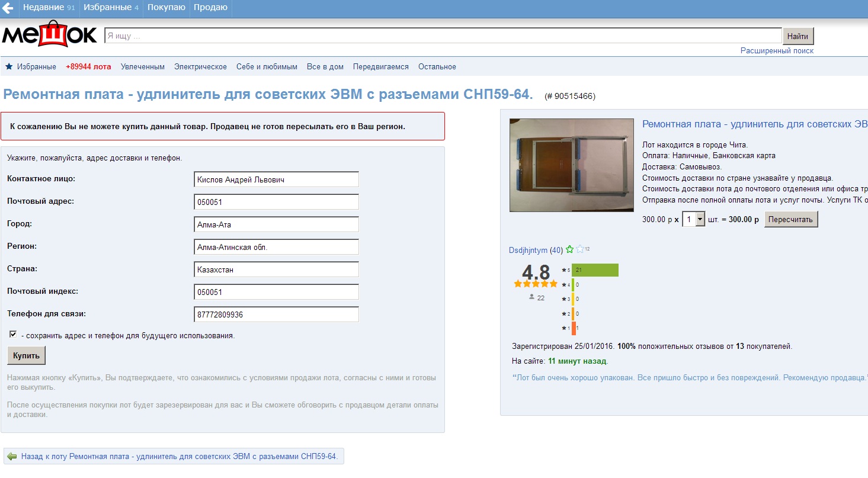This screenshot has width=868, height=478.
Task: Open the Покупаю tab
Action: pyautogui.click(x=166, y=8)
